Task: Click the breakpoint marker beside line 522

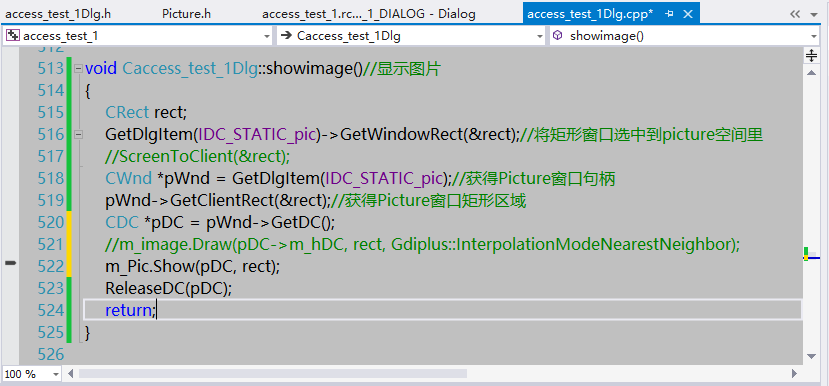Action: tap(10, 263)
